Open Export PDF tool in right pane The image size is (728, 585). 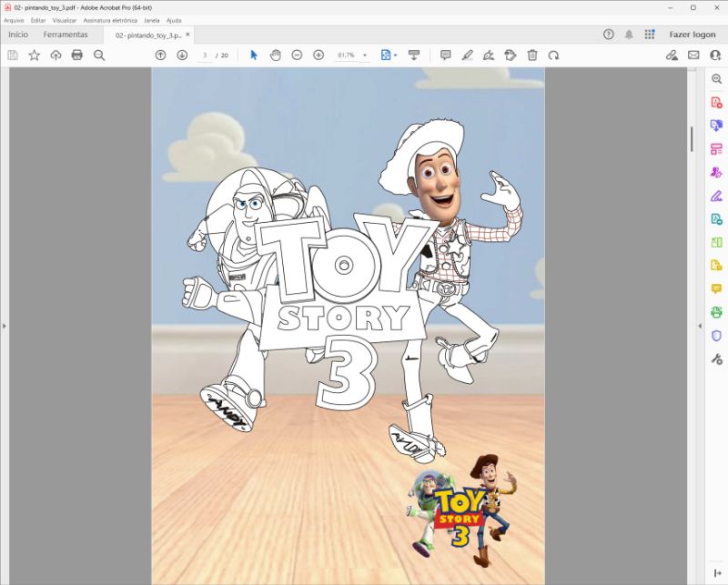click(x=716, y=126)
